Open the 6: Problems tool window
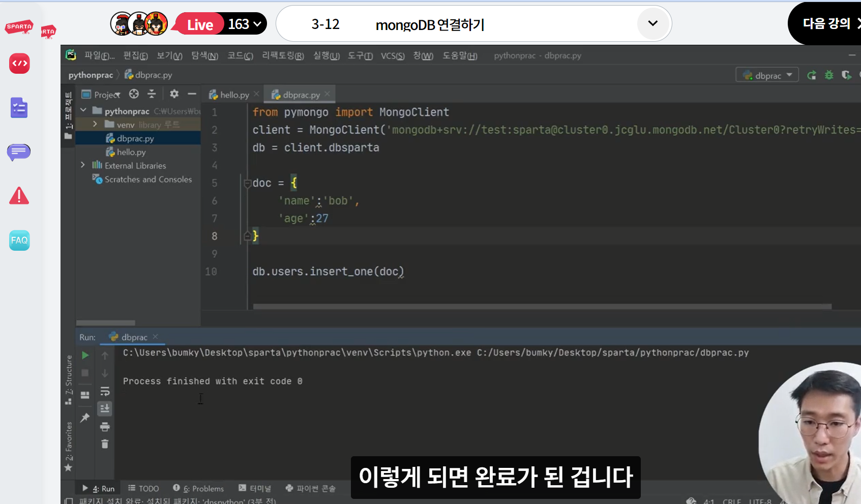 click(198, 488)
